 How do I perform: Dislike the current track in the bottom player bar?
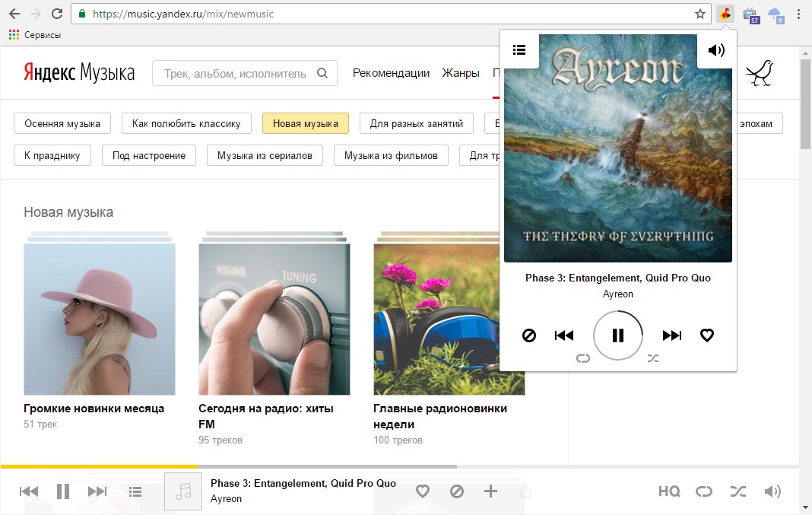[457, 491]
